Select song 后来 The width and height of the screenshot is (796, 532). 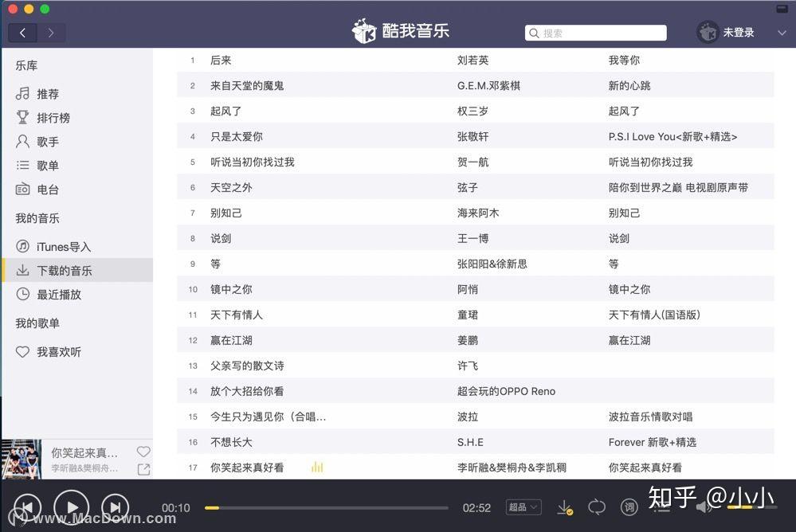click(221, 61)
